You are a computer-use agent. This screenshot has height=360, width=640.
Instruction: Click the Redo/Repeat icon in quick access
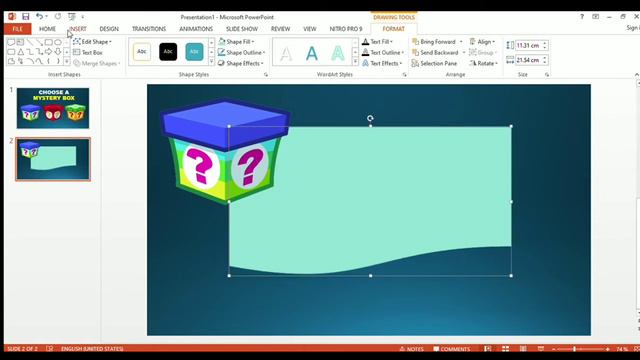[58, 16]
